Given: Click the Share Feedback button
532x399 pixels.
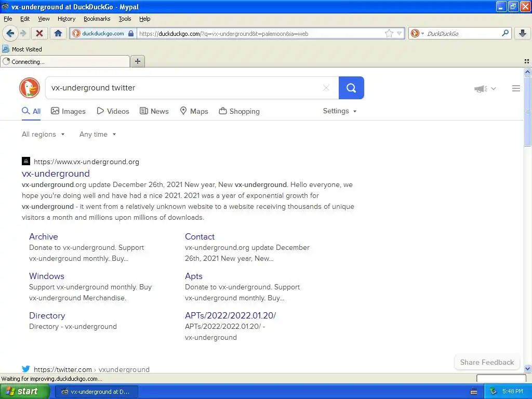Looking at the screenshot, I should (x=487, y=362).
